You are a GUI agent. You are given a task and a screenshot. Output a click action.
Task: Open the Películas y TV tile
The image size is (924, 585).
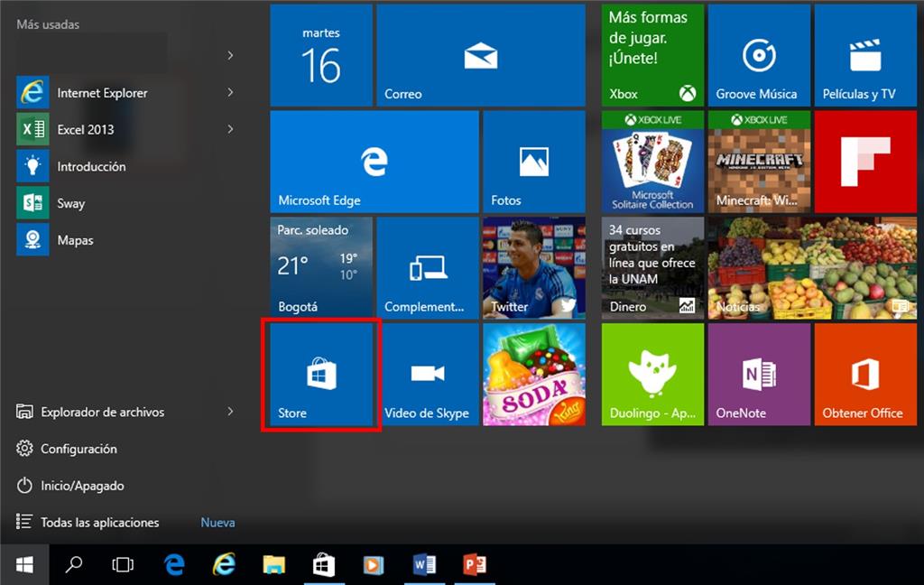865,55
